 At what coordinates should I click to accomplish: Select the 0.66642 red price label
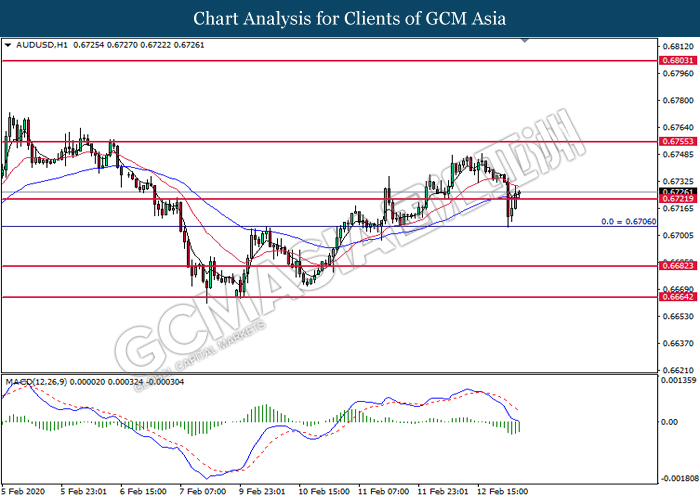tap(678, 297)
